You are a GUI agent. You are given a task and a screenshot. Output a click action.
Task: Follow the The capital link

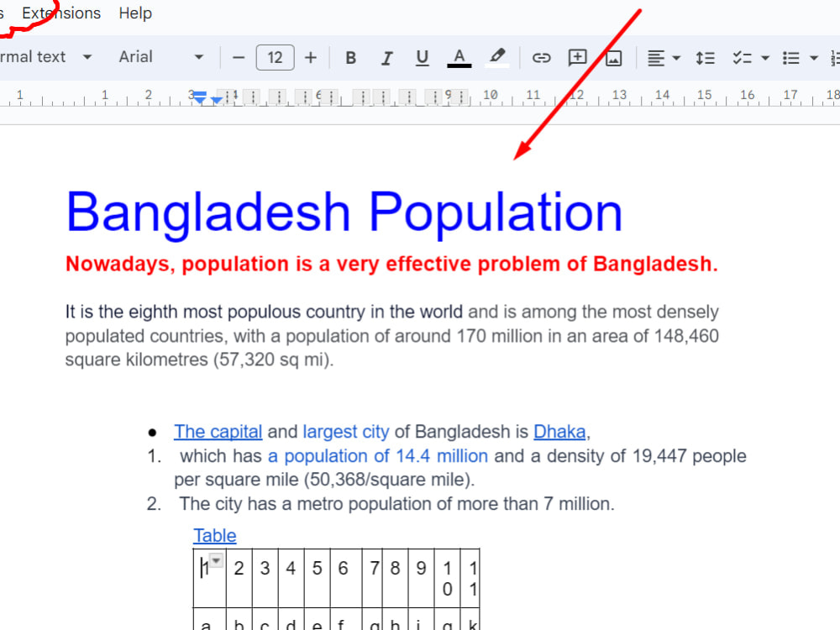coord(218,432)
